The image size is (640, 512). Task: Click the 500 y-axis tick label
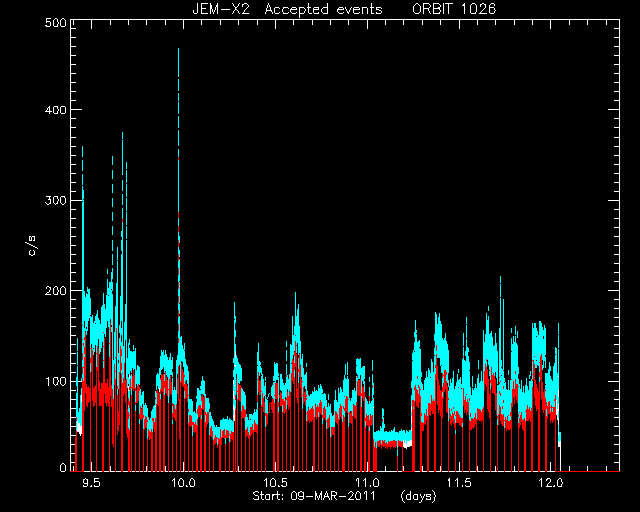pyautogui.click(x=56, y=22)
